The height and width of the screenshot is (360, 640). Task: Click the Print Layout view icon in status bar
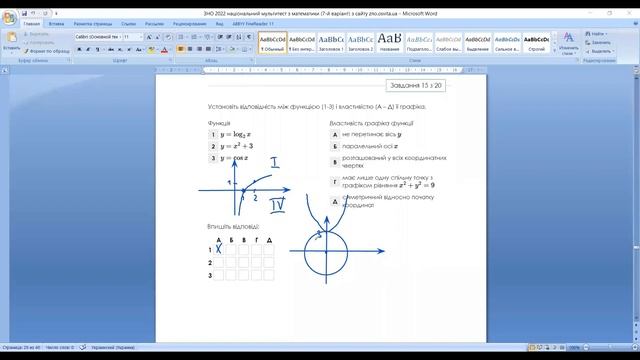pos(531,347)
